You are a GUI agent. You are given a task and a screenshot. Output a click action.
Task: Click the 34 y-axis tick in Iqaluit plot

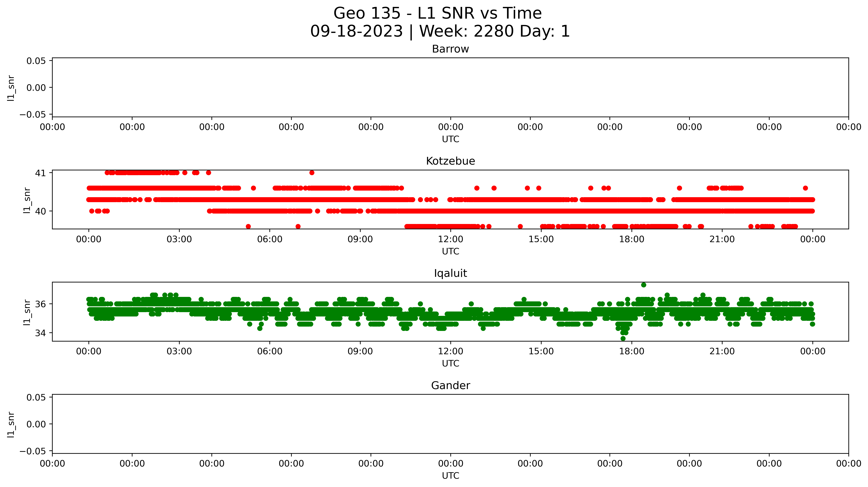pos(40,333)
